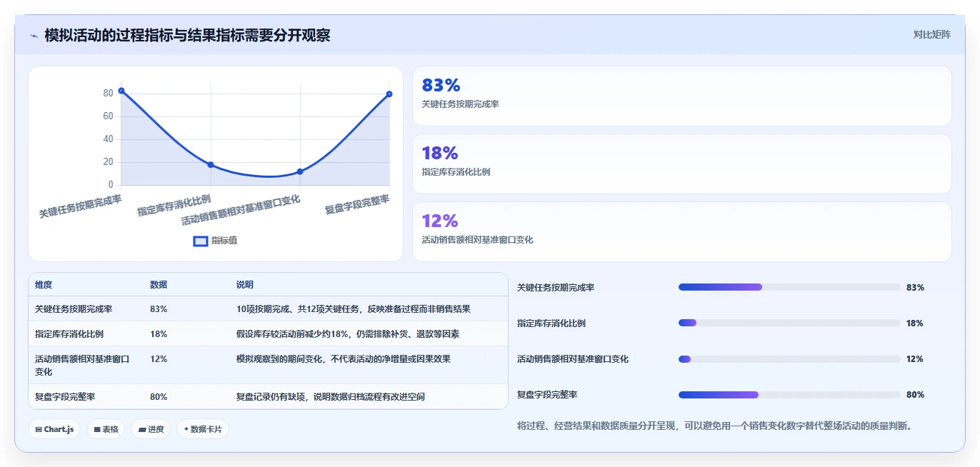980x467 pixels.
Task: Click the 关键任务按期完成率 progress bar
Action: [789, 287]
